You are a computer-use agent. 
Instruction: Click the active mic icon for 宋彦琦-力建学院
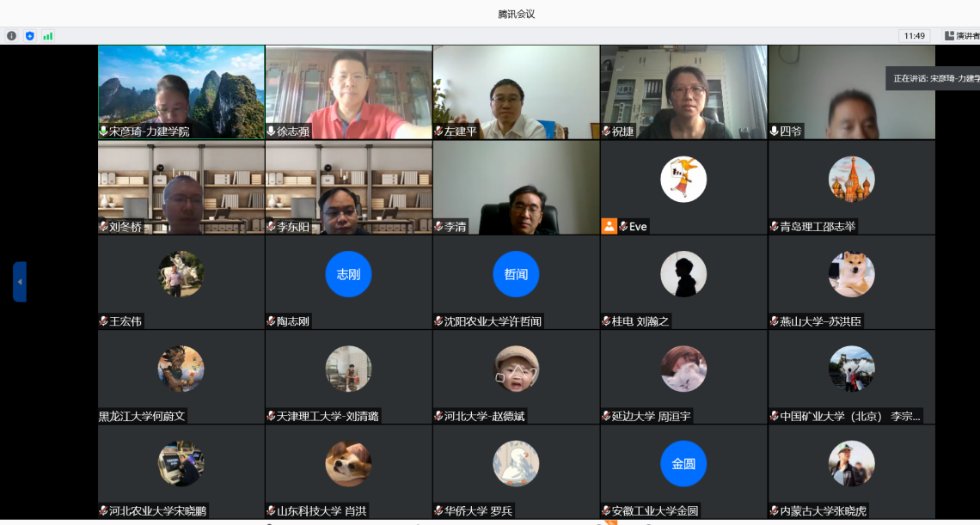[103, 131]
